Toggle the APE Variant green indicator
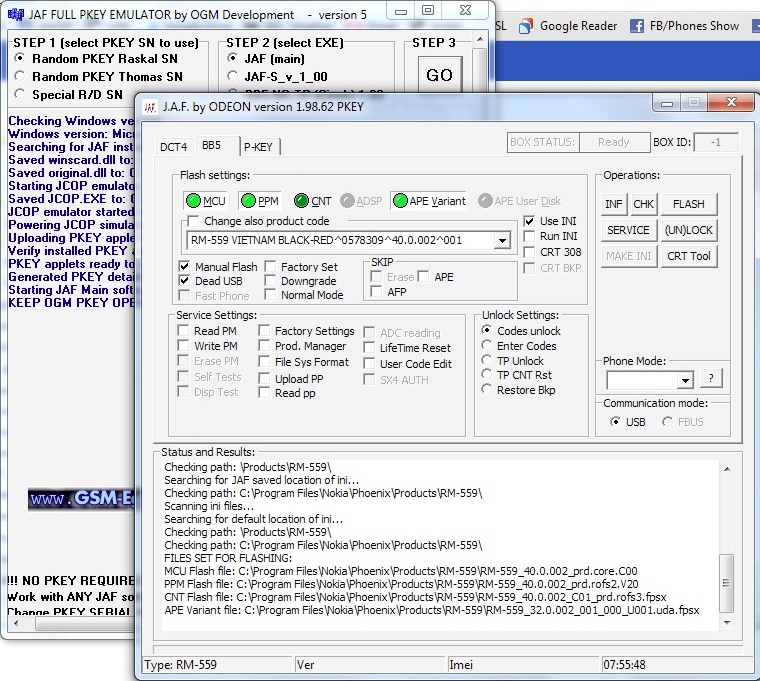The image size is (760, 681). tap(400, 200)
